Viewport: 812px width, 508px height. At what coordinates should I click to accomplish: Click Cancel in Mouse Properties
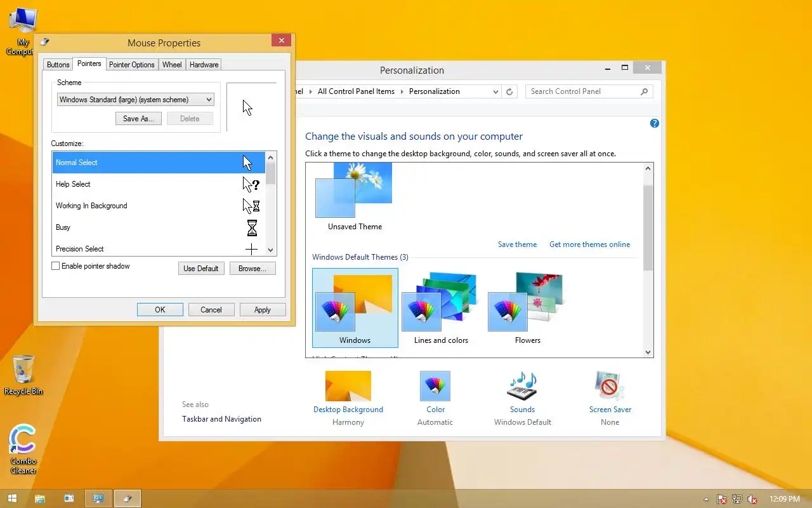211,310
